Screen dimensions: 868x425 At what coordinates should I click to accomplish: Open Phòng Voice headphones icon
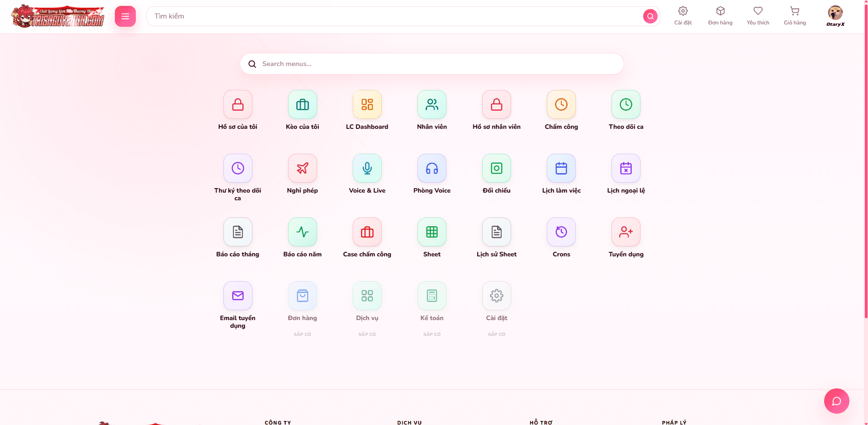coord(432,168)
